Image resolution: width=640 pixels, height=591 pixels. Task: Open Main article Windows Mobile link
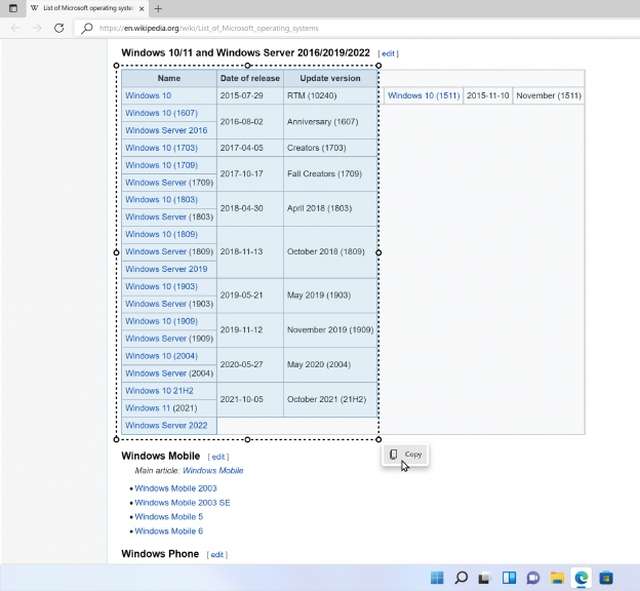click(213, 471)
